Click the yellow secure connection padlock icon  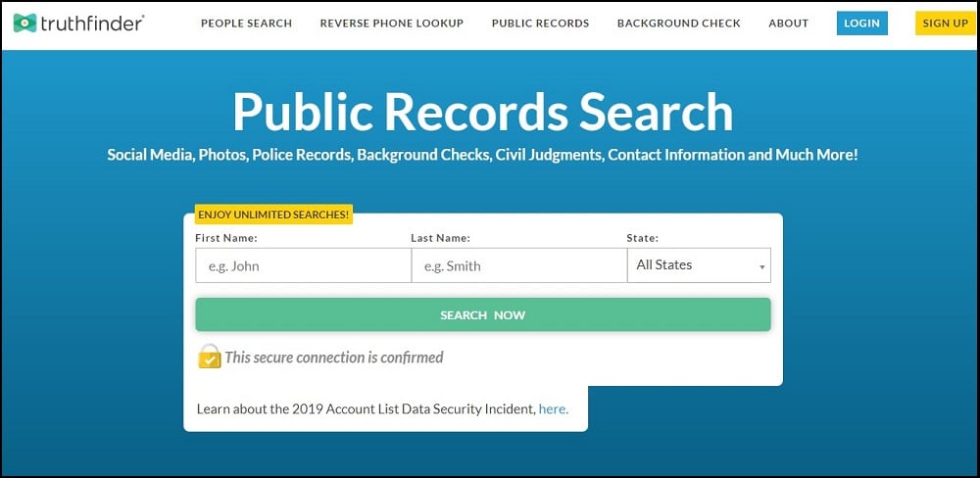[x=210, y=357]
